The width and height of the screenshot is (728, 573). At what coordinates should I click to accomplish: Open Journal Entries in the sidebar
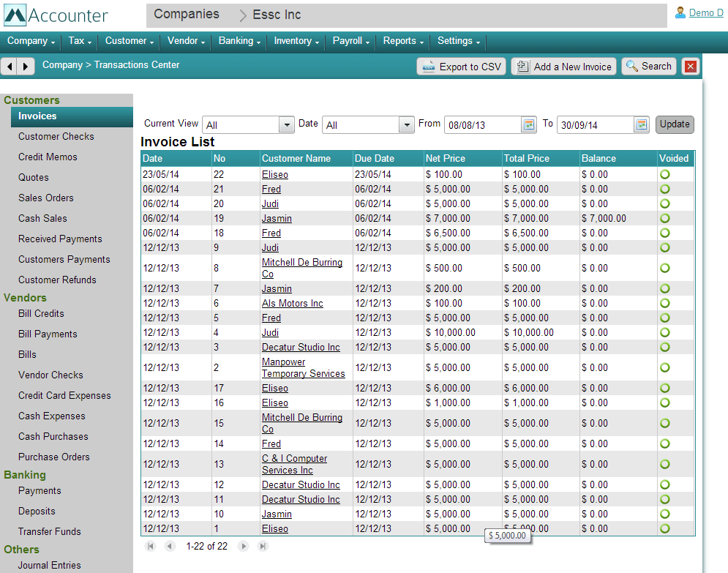pyautogui.click(x=49, y=565)
